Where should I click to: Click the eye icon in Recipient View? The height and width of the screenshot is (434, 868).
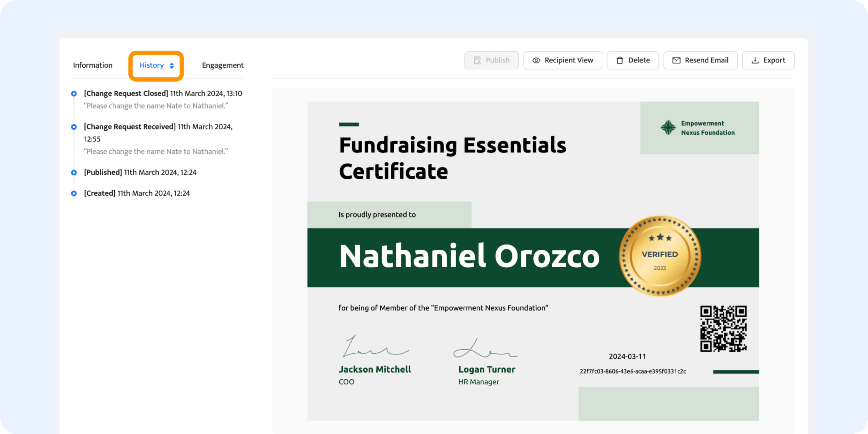536,60
